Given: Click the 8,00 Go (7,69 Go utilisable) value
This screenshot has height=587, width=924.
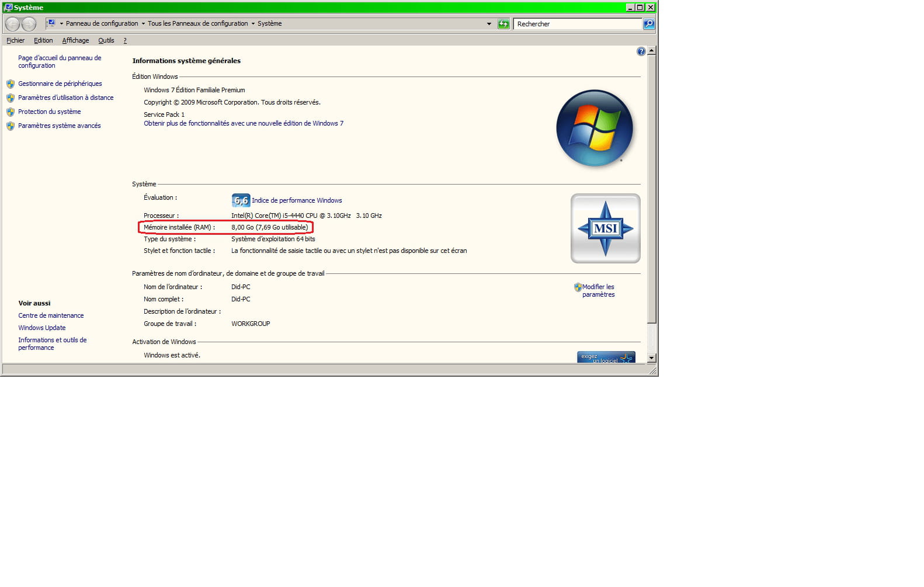Looking at the screenshot, I should [x=270, y=227].
